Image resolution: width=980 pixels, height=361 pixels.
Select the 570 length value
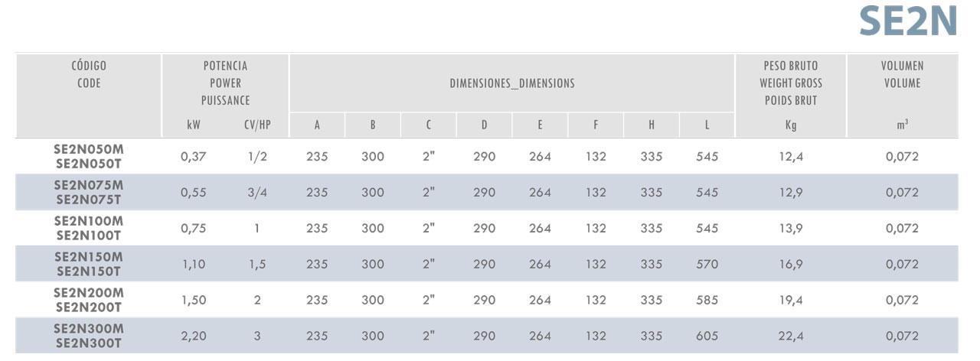point(707,265)
